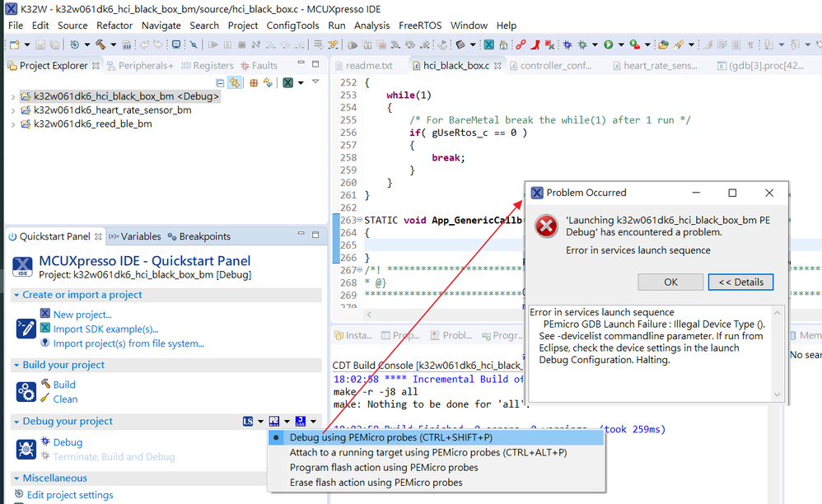Click LinkServer LS debug icon in Quickstart
Image resolution: width=822 pixels, height=504 pixels.
(248, 421)
